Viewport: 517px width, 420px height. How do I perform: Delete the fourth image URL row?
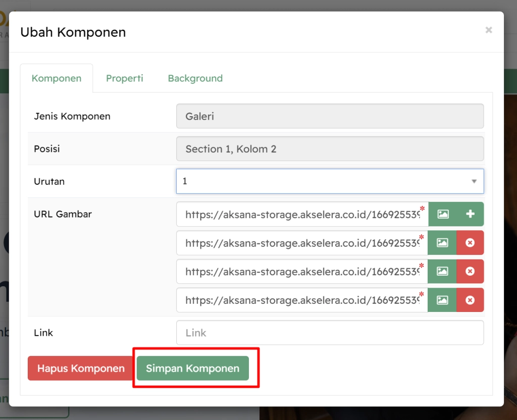(x=470, y=300)
